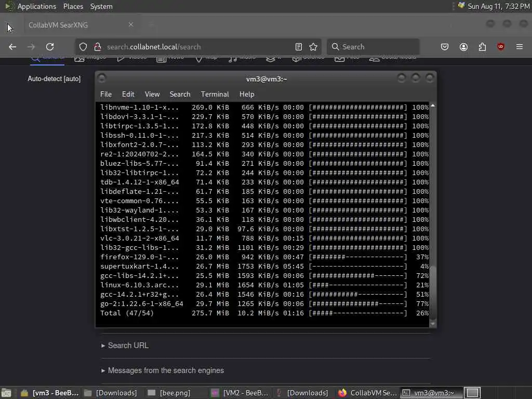Open Downloads taskbar entry next to bee.png
This screenshot has width=532, height=399.
[111, 393]
